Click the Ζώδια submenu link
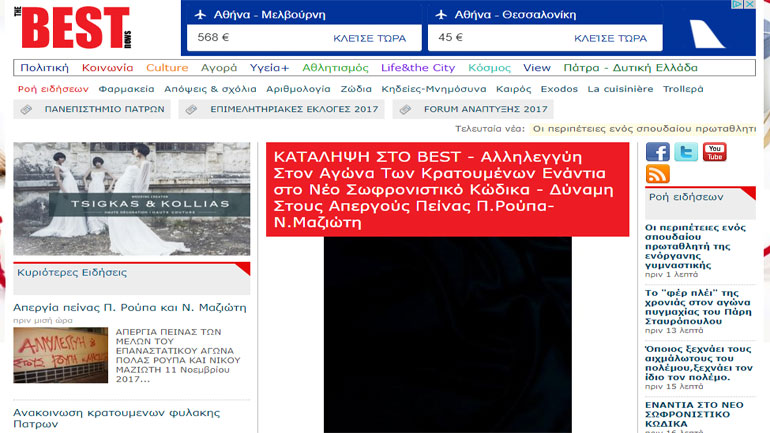Image resolution: width=770 pixels, height=433 pixels. pos(356,89)
